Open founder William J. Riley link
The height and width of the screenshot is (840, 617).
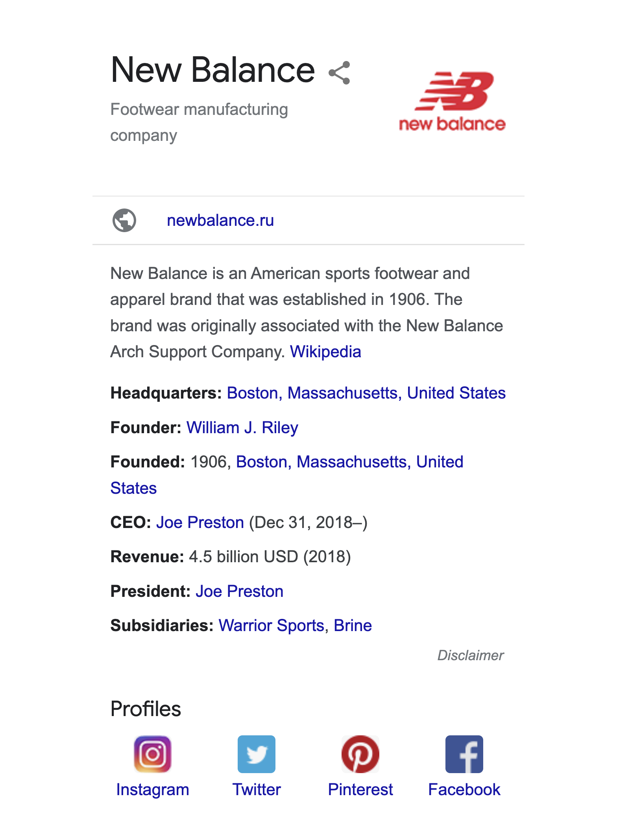[242, 428]
